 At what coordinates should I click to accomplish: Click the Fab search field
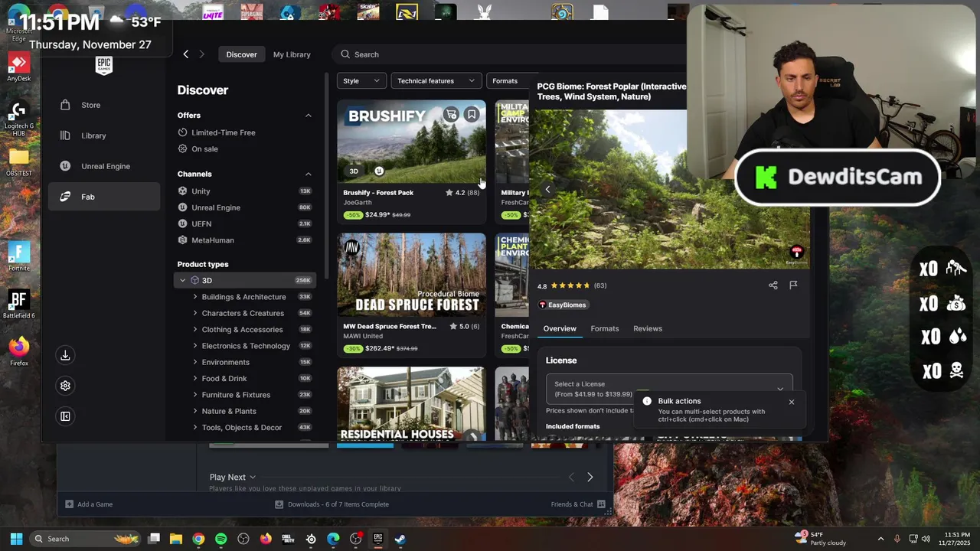pos(509,54)
